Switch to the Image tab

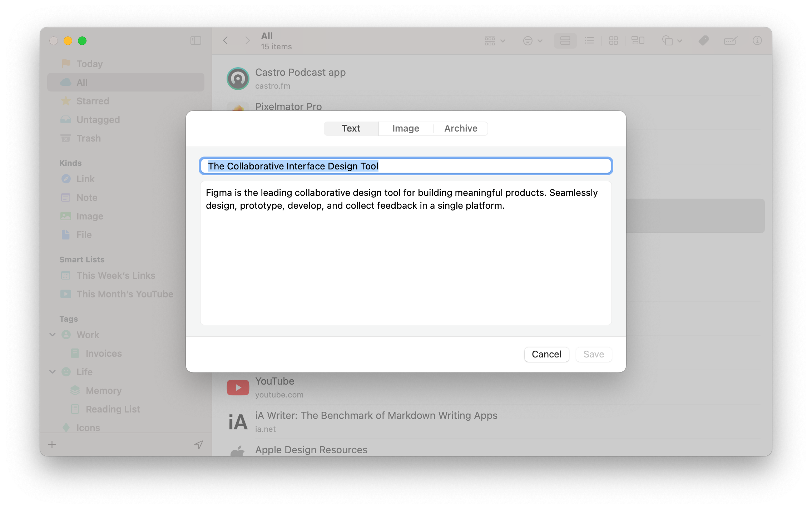point(405,128)
